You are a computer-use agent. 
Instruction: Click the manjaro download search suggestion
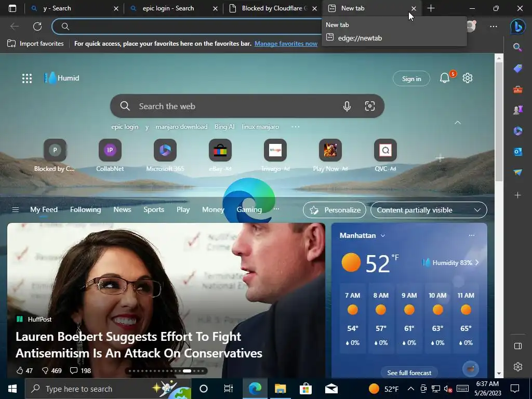click(181, 127)
